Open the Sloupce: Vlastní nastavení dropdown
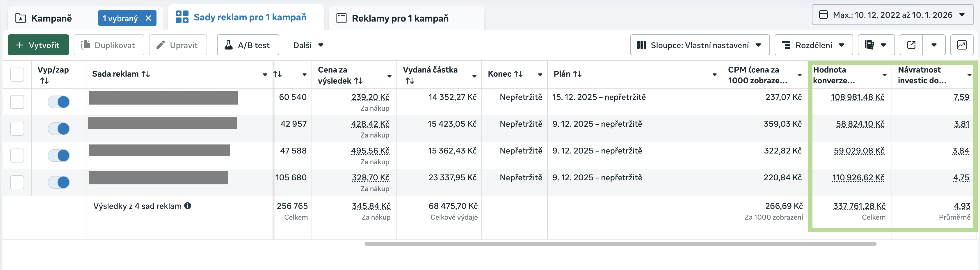 [x=699, y=45]
